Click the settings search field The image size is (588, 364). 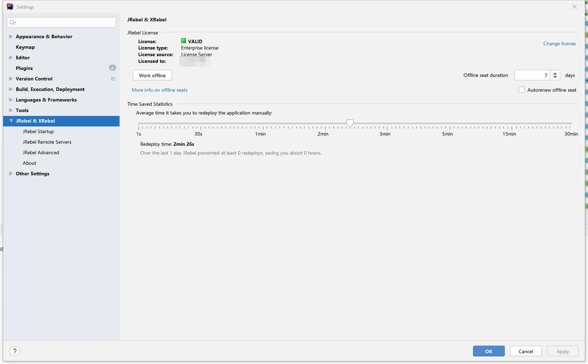[x=61, y=22]
